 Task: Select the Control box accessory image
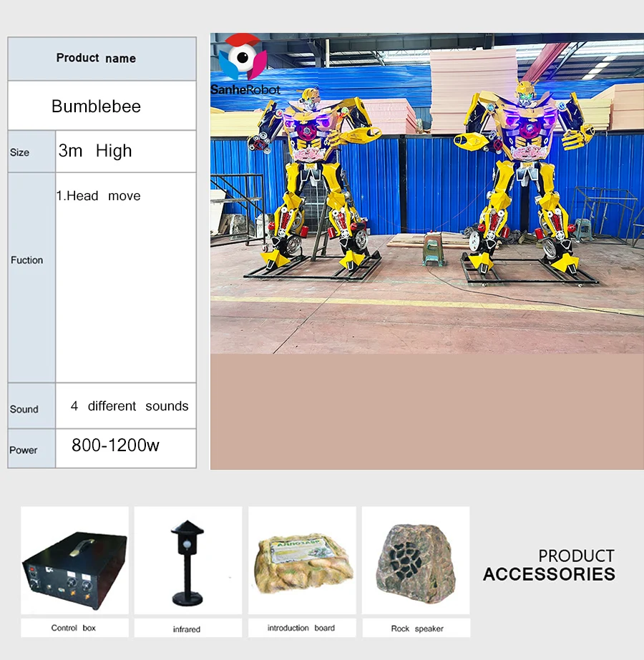point(75,560)
